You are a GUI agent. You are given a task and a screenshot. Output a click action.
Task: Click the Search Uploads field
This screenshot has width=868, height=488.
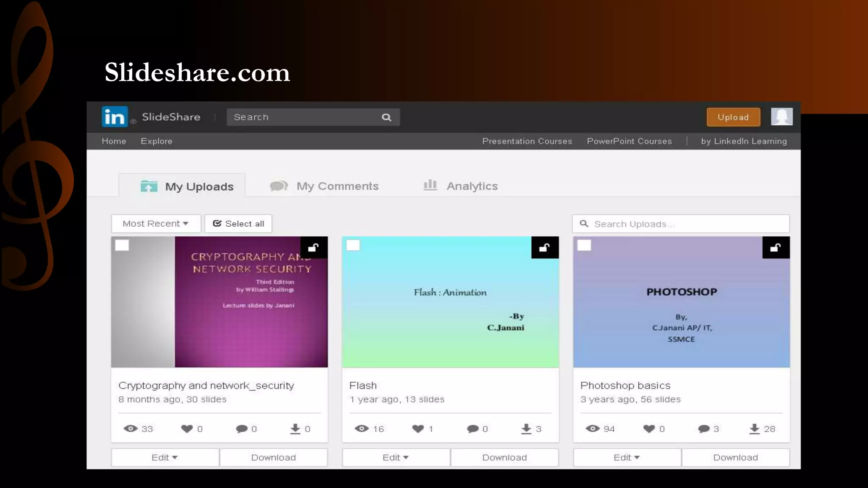[681, 223]
